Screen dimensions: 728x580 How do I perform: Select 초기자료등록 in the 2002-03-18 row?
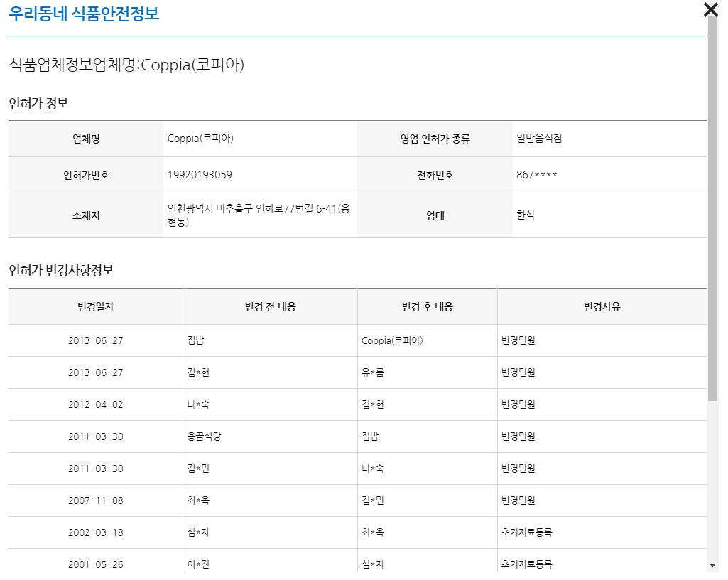point(526,532)
